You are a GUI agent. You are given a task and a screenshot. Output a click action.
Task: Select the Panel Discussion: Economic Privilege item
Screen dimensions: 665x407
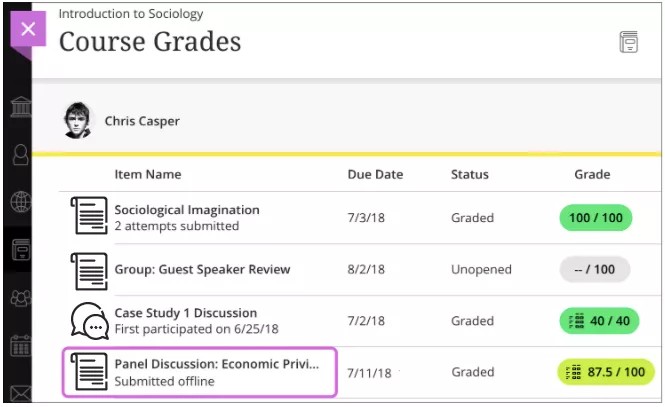click(x=216, y=364)
